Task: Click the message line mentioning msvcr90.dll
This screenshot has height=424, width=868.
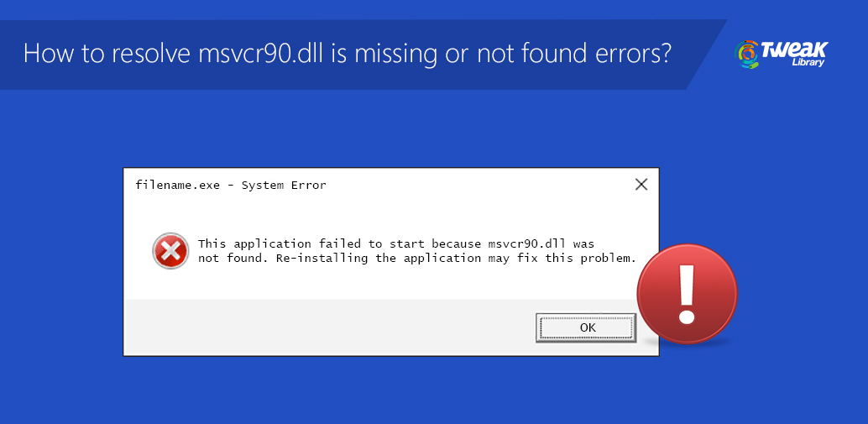Action: tap(396, 243)
